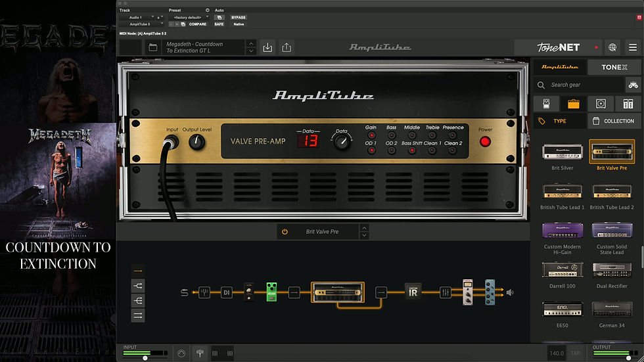Screen dimensions: 644x362
Task: Select next preset with down chevron
Action: pos(251,51)
